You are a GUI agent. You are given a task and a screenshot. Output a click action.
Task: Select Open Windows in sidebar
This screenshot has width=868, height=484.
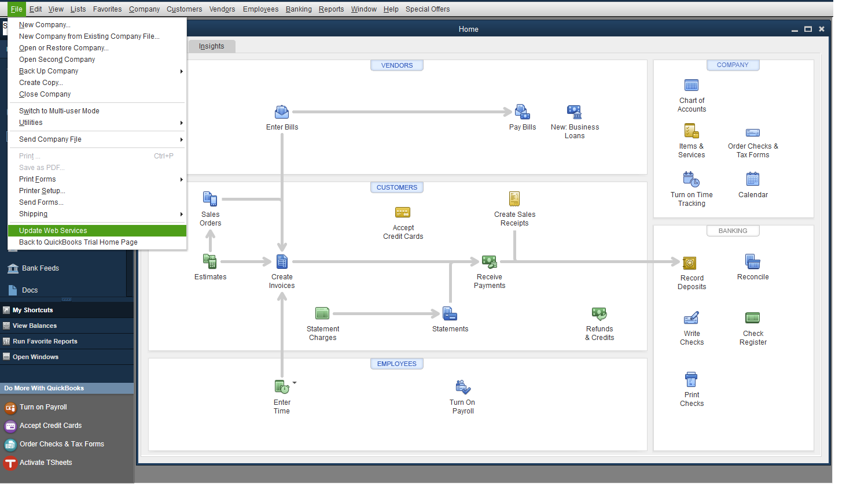click(x=67, y=357)
